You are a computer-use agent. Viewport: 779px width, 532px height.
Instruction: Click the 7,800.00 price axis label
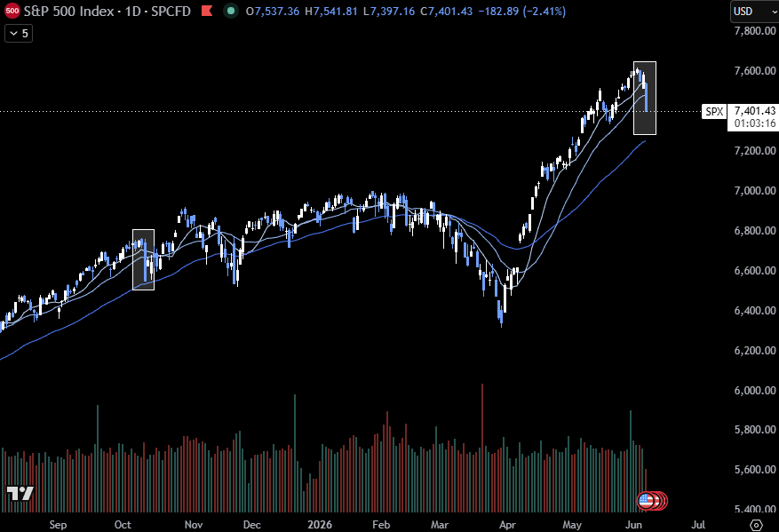(755, 31)
